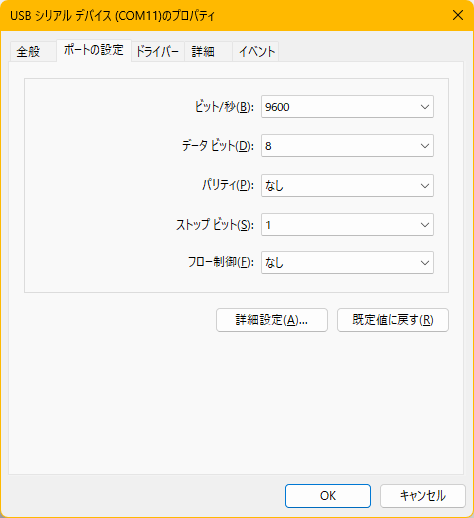This screenshot has height=518, width=474.
Task: Go to the 詳細 tab
Action: (x=208, y=52)
